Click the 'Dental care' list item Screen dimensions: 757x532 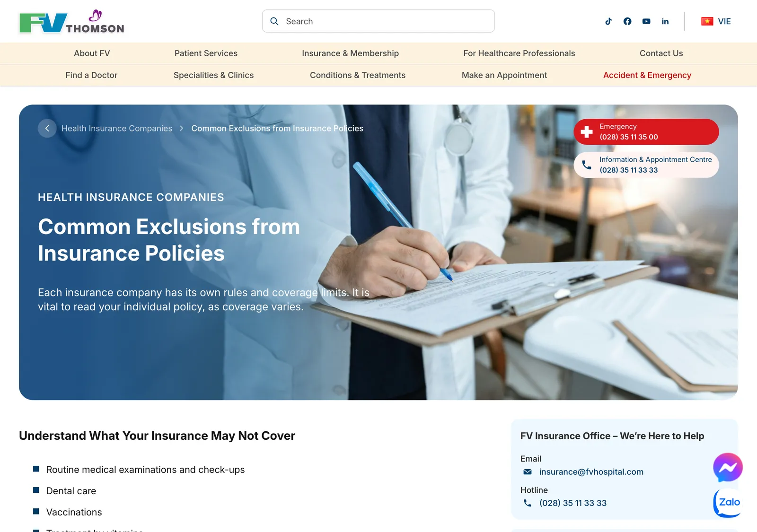[71, 491]
